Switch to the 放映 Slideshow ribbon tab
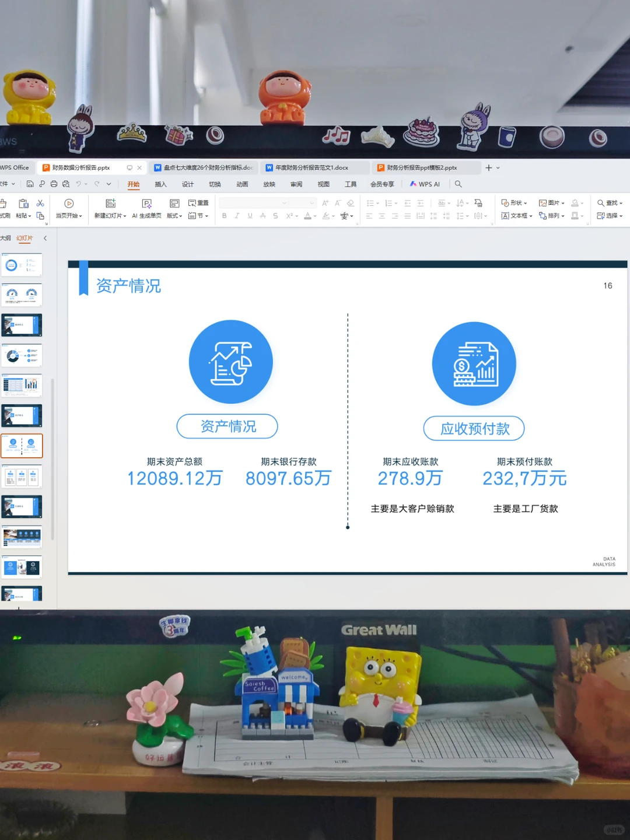Screen dimensions: 630x840 click(x=269, y=184)
